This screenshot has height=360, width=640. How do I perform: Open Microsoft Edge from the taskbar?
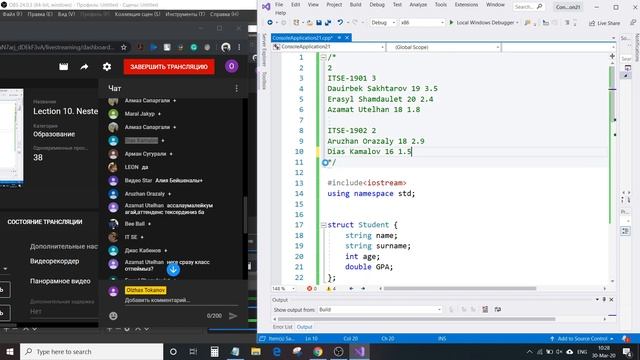[276, 351]
